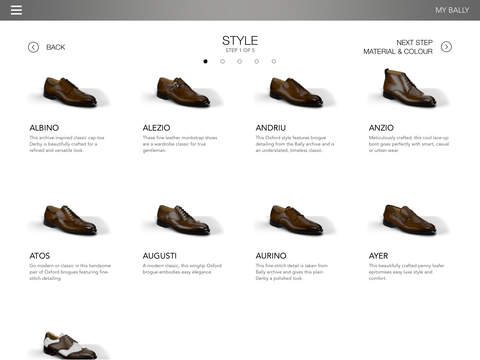Image resolution: width=480 pixels, height=360 pixels.
Task: Choose the Alezio monkstrap shoe image
Action: [183, 91]
